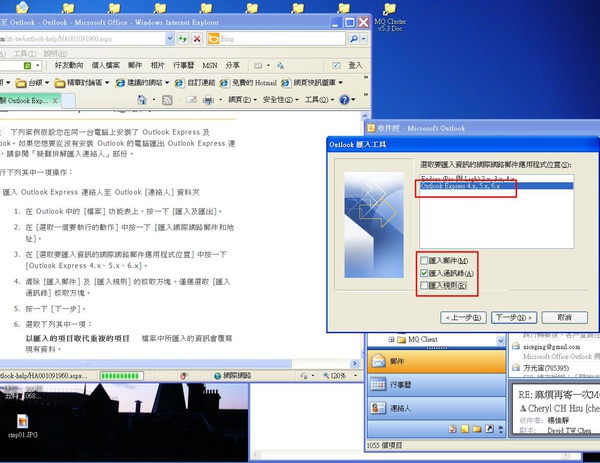Open a new blank browser tab
600x463 pixels.
tap(68, 101)
